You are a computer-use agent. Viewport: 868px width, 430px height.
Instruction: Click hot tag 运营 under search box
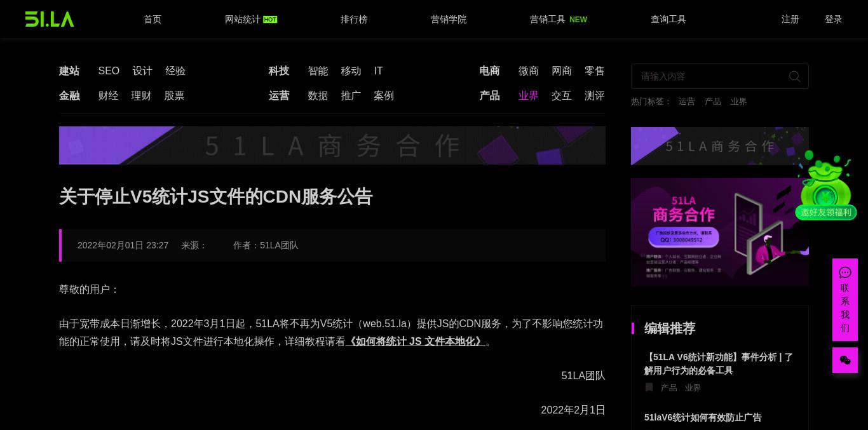click(687, 102)
